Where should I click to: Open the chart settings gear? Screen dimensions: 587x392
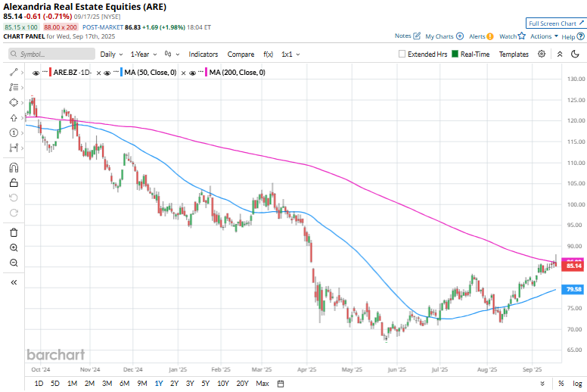click(x=542, y=54)
